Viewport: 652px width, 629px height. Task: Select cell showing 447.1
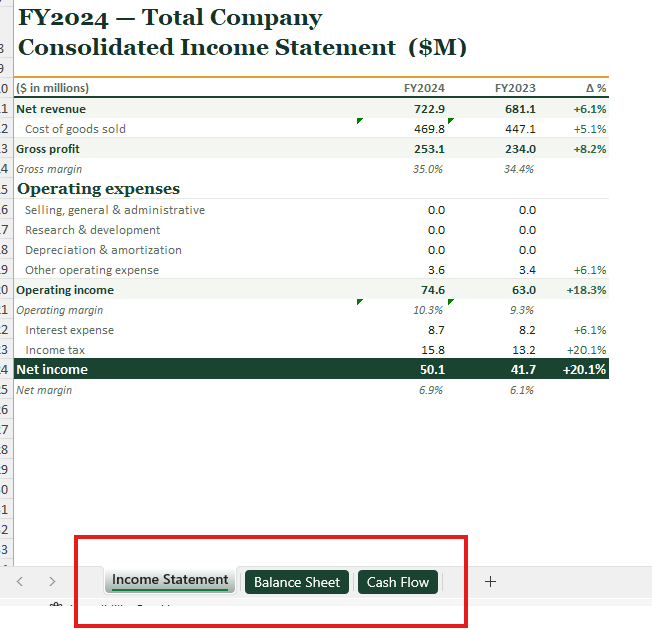coord(520,129)
